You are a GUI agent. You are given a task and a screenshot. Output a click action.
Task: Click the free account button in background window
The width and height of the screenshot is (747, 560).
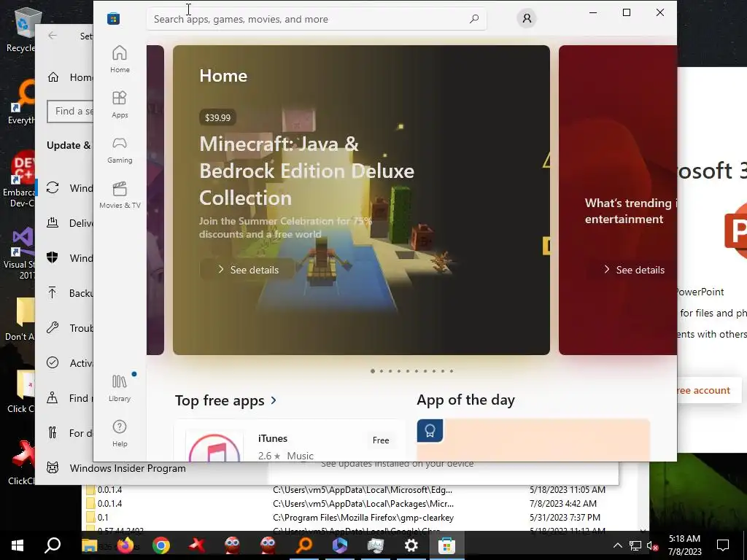(x=709, y=391)
